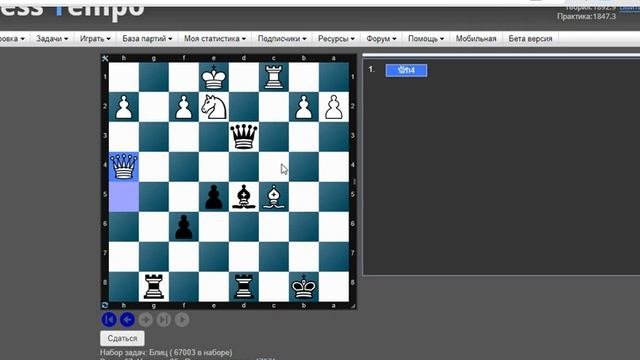Step forward one move arrow
640x360 pixels.
point(146,320)
